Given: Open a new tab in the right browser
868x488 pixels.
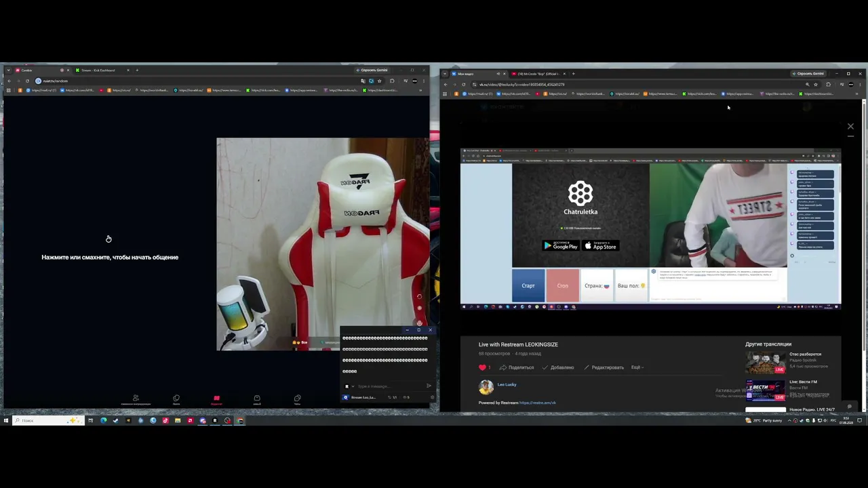Looking at the screenshot, I should click(573, 74).
